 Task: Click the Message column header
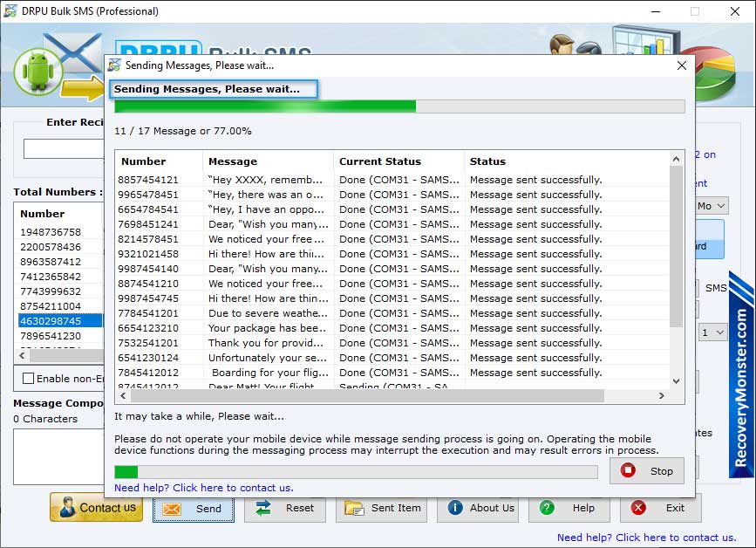click(268, 161)
